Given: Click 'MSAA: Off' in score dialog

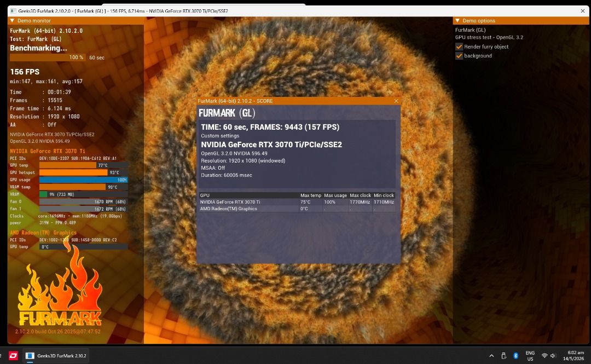Looking at the screenshot, I should click(x=212, y=168).
